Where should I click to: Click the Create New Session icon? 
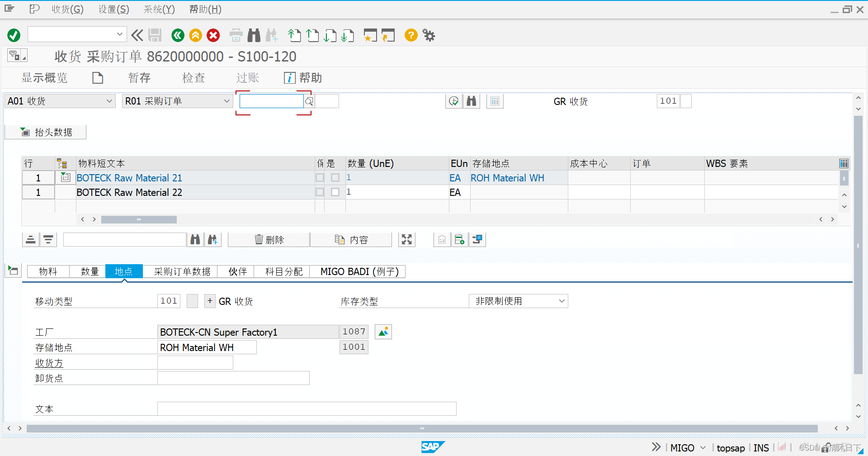(370, 35)
